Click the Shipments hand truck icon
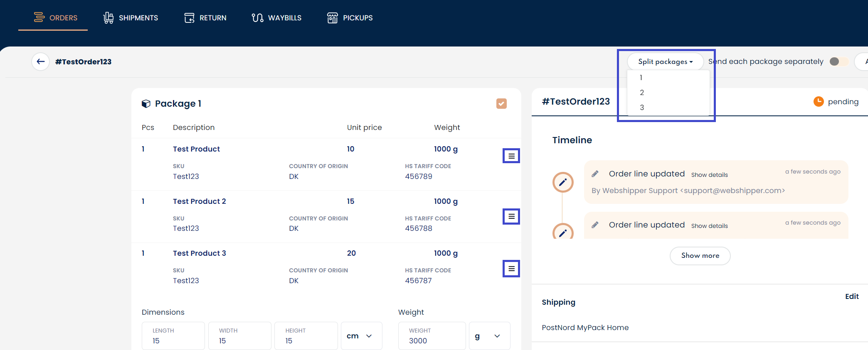The height and width of the screenshot is (350, 868). click(x=108, y=18)
